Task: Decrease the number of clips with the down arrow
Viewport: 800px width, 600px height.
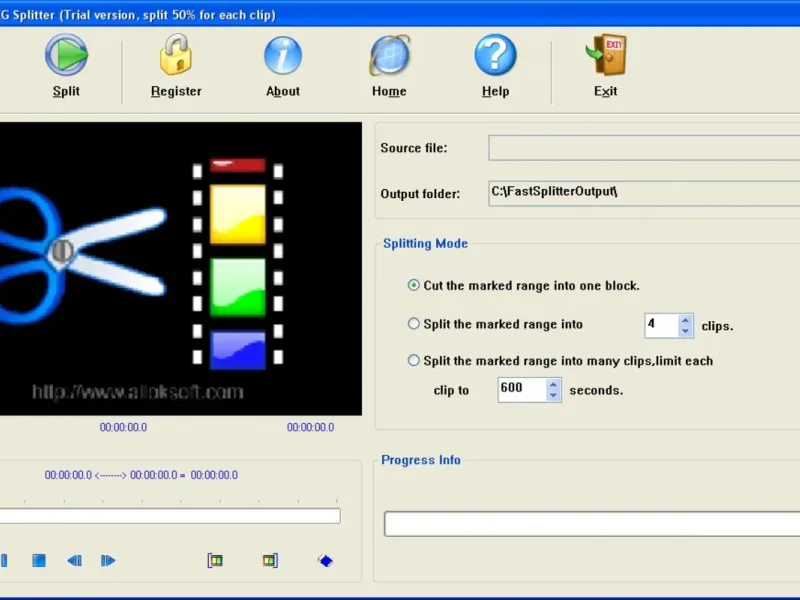Action: (x=685, y=331)
